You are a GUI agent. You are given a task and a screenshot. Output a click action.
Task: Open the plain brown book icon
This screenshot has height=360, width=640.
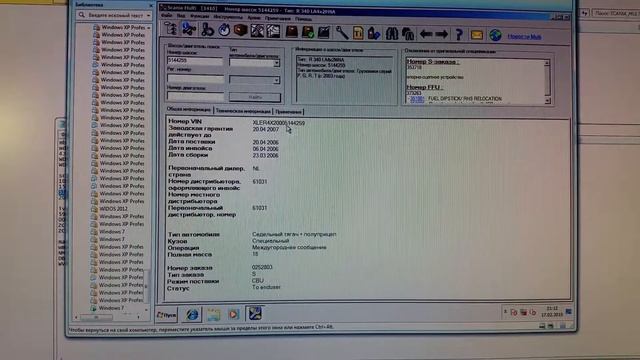[x=291, y=32]
